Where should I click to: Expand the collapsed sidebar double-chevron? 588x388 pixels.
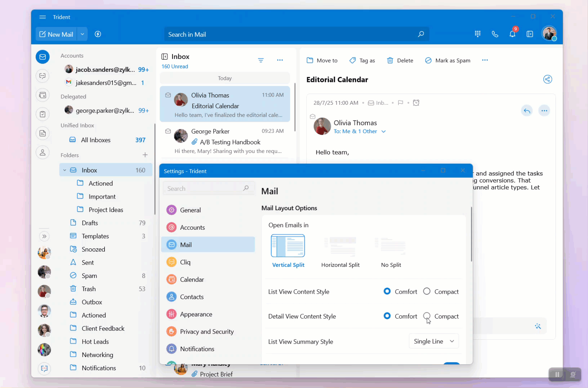[x=44, y=236]
